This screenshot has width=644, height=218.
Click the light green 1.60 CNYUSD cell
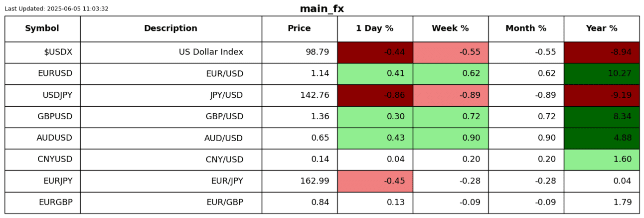602,160
